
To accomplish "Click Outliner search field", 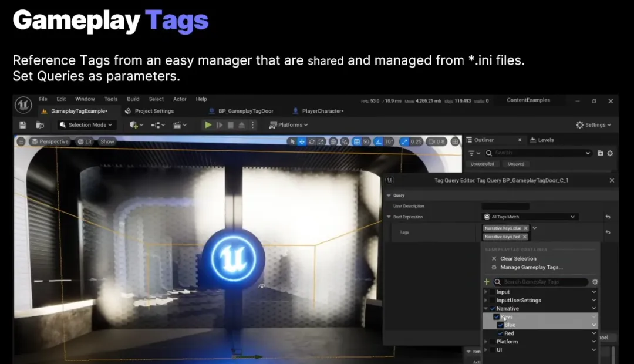I will tap(538, 153).
